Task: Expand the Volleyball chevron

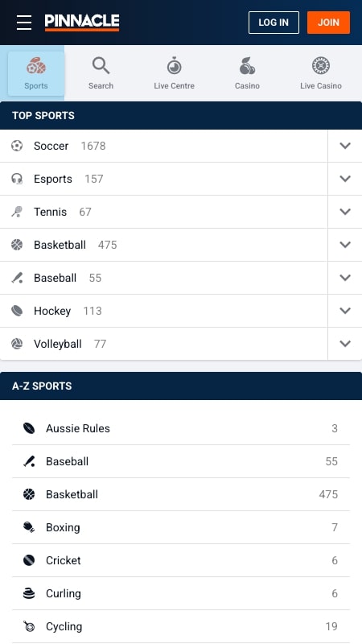Action: click(345, 344)
